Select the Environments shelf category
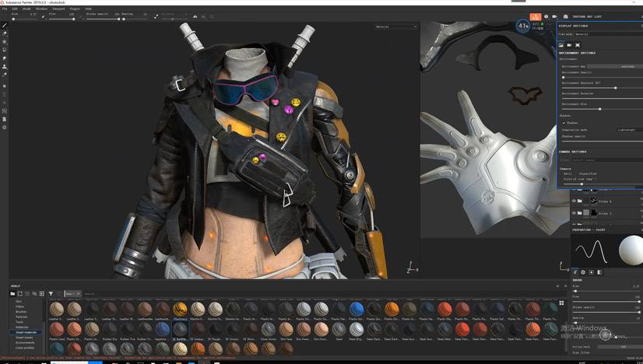The width and height of the screenshot is (643, 364). pyautogui.click(x=25, y=342)
